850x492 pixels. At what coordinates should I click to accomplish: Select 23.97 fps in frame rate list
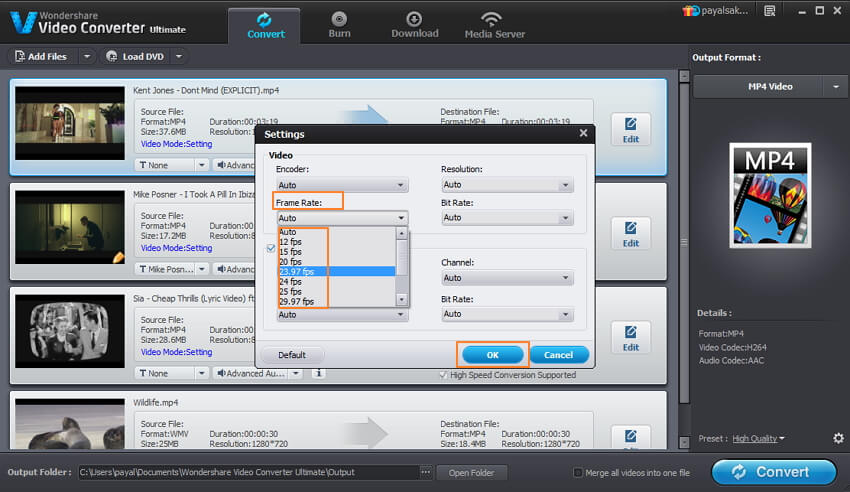pyautogui.click(x=337, y=271)
